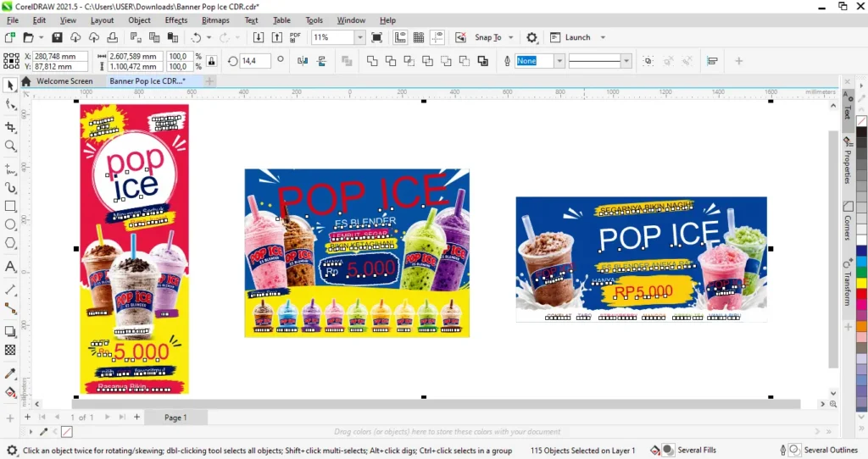Click the Print icon
The height and width of the screenshot is (459, 868).
click(113, 37)
